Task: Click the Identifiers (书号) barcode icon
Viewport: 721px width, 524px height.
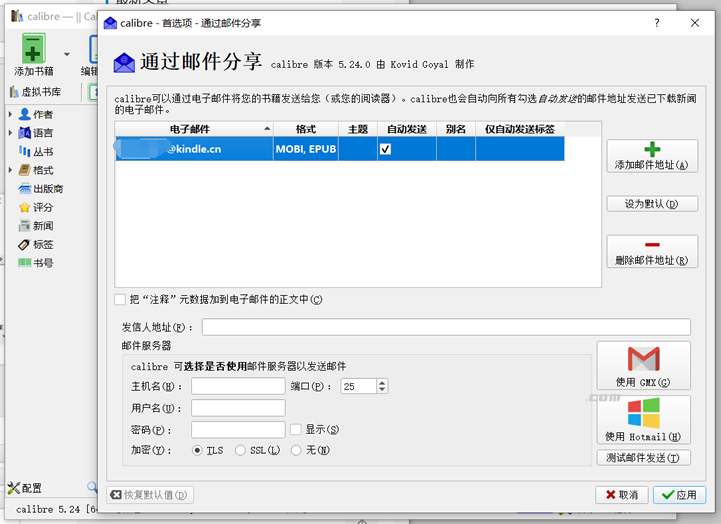Action: pos(25,263)
